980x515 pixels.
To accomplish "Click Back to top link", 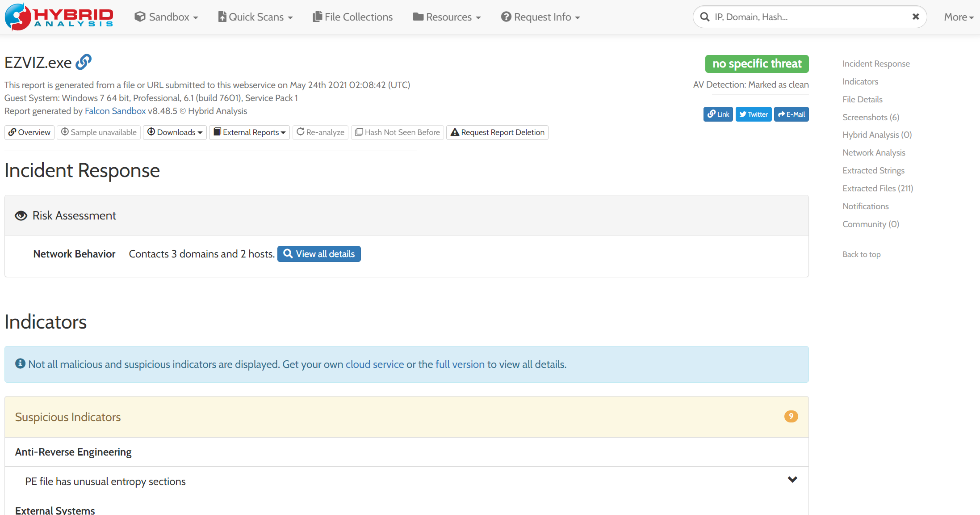I will pyautogui.click(x=861, y=254).
